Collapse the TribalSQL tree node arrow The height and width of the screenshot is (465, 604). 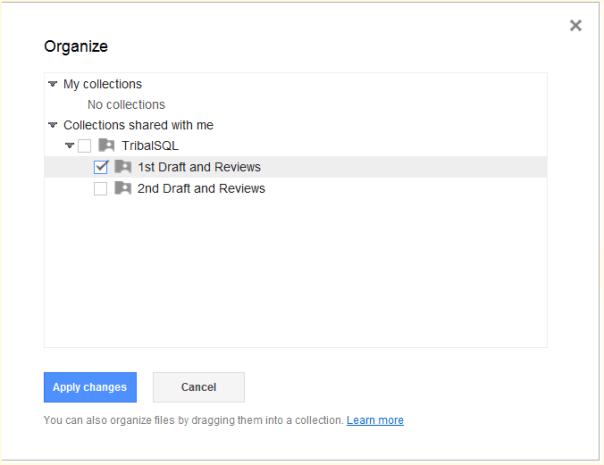(x=69, y=146)
